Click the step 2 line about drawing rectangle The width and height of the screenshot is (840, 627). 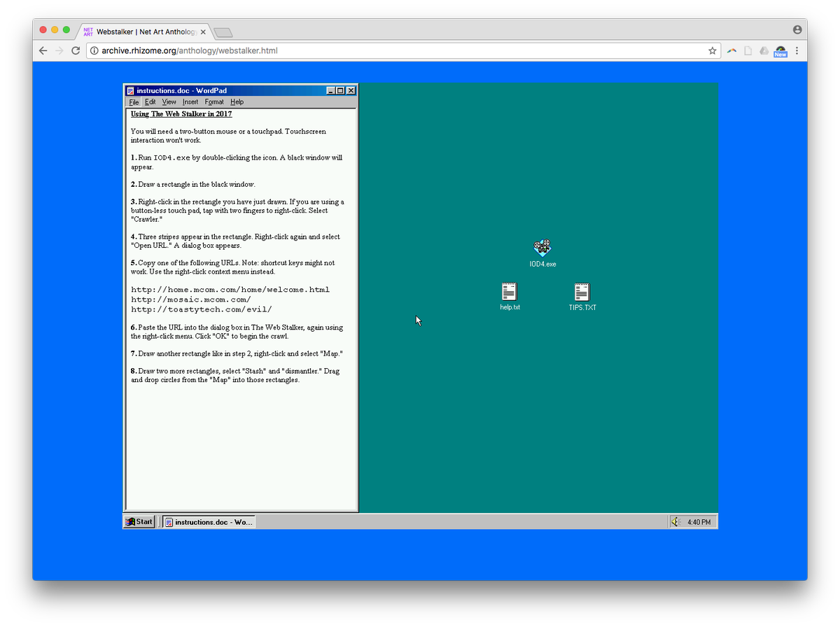193,185
